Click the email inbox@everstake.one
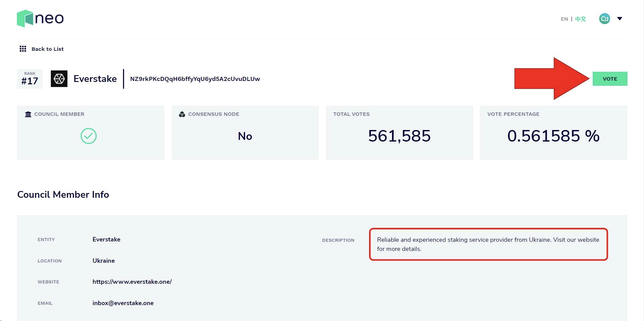The width and height of the screenshot is (644, 321). [x=123, y=303]
